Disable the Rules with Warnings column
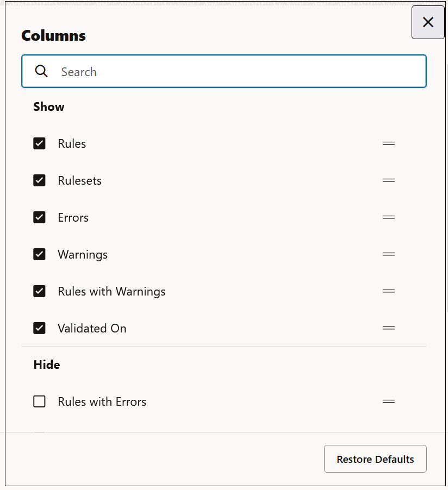The height and width of the screenshot is (490, 448). point(39,291)
